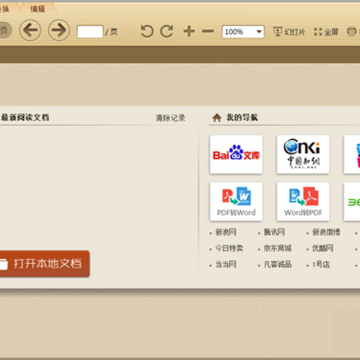Click the page number input field
This screenshot has width=360, height=360.
[90, 32]
